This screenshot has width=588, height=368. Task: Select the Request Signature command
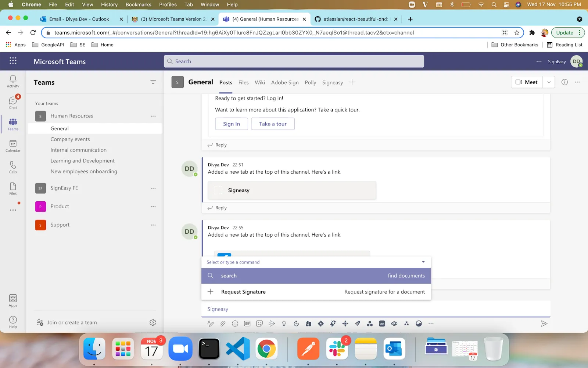[x=316, y=292]
